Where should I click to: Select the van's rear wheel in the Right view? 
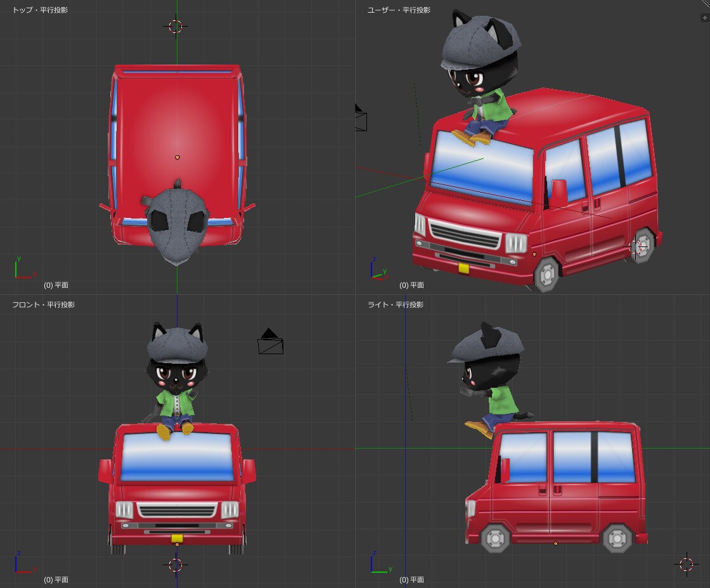(617, 538)
